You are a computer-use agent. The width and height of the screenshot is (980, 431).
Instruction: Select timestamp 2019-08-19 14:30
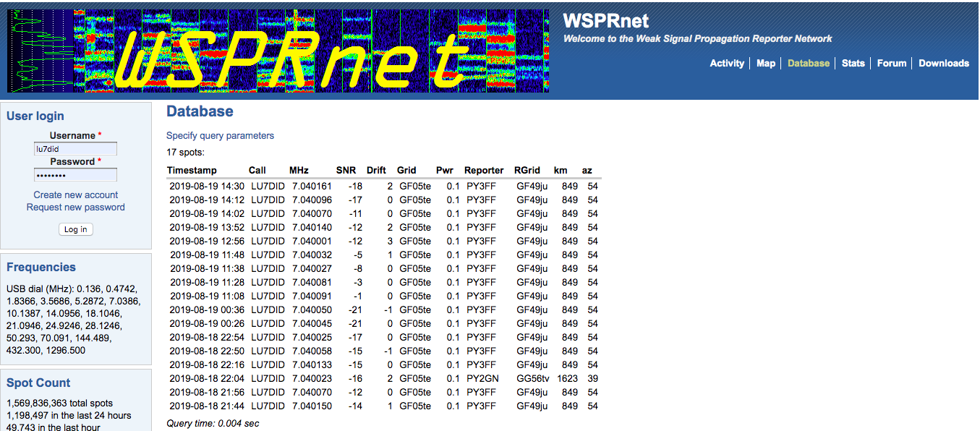[208, 186]
